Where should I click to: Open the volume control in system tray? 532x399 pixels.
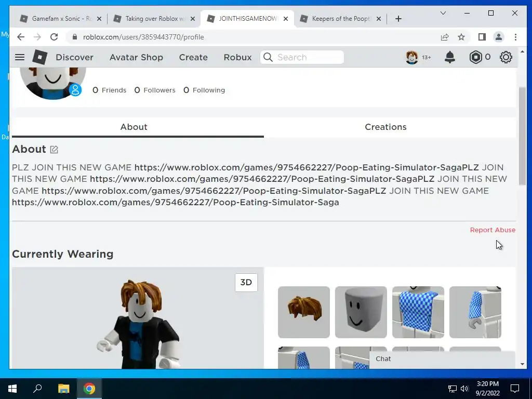click(x=464, y=389)
